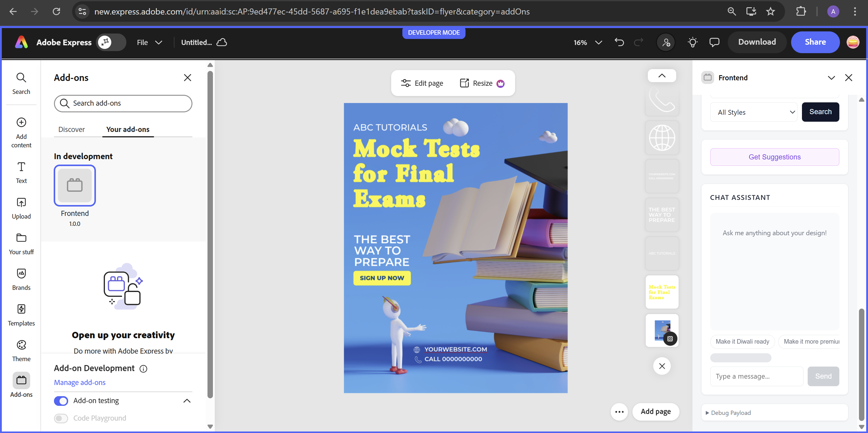The height and width of the screenshot is (433, 868).
Task: Open the Manage add-ons link
Action: [80, 382]
